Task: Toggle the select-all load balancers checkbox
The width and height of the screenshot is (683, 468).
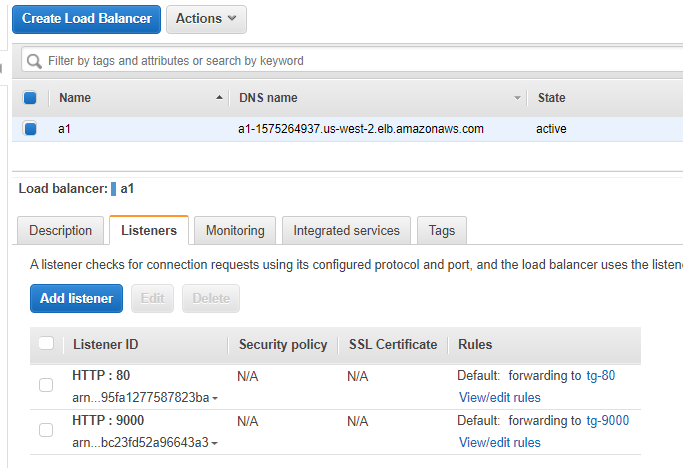Action: coord(30,98)
